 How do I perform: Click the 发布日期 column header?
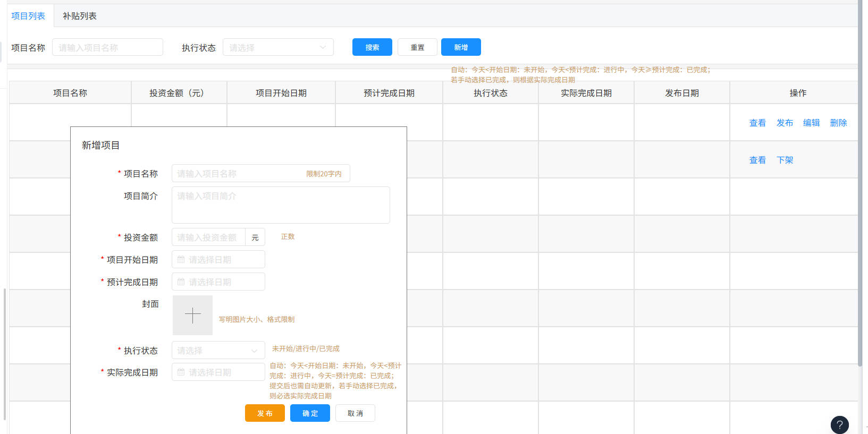click(682, 93)
